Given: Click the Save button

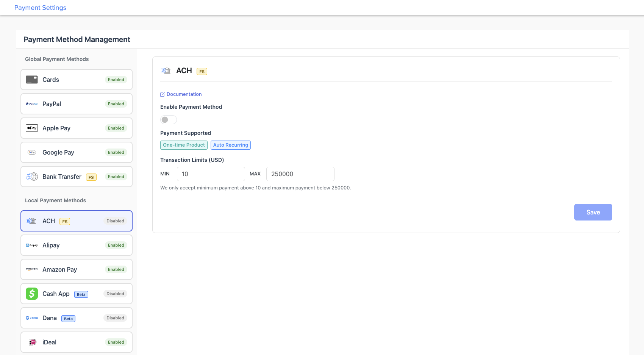Looking at the screenshot, I should 593,212.
